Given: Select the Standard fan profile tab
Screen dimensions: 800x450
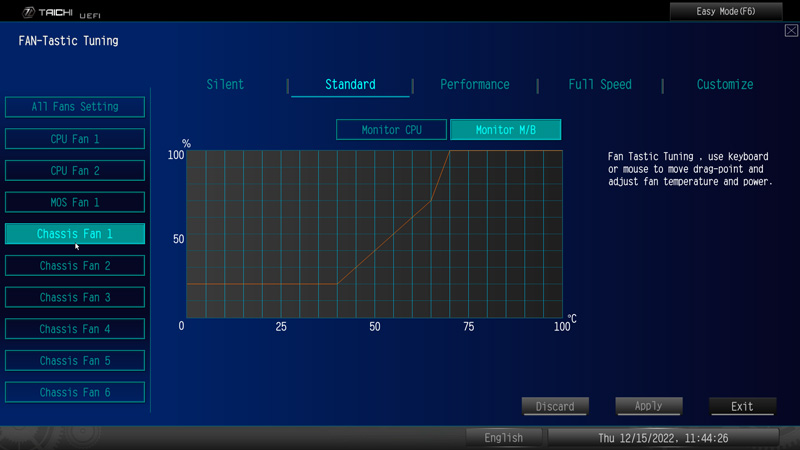Looking at the screenshot, I should (x=350, y=85).
